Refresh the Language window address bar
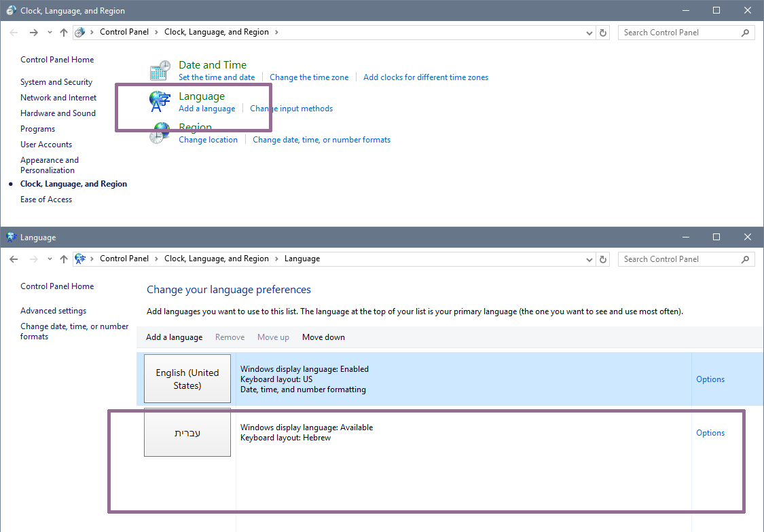Screen dimensions: 764x532 (x=603, y=259)
